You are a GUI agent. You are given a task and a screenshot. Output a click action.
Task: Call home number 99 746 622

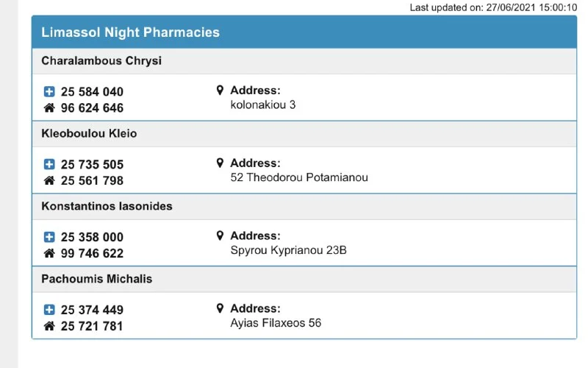(92, 253)
